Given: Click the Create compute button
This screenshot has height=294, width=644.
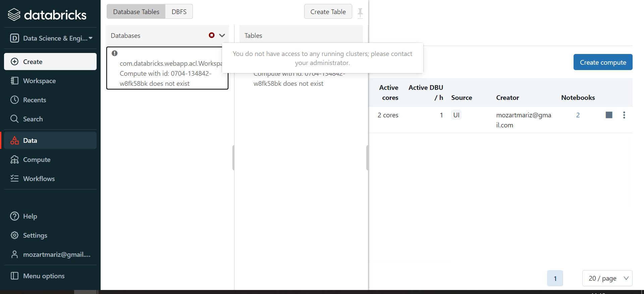Looking at the screenshot, I should [603, 62].
